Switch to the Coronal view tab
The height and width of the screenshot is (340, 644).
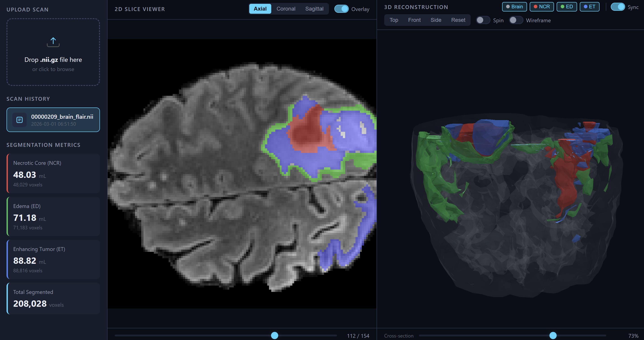pos(286,9)
